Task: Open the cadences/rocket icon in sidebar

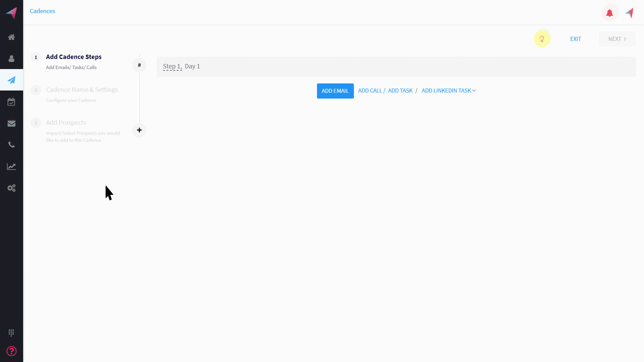Action: pyautogui.click(x=11, y=80)
